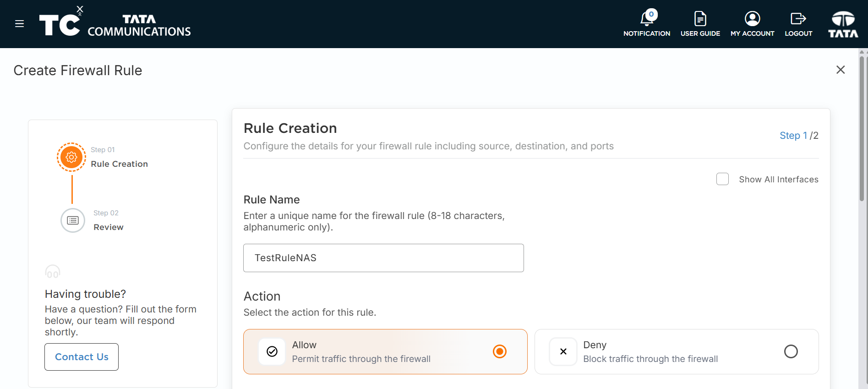Click the Deny cross icon
This screenshot has height=389, width=868.
pos(563,351)
